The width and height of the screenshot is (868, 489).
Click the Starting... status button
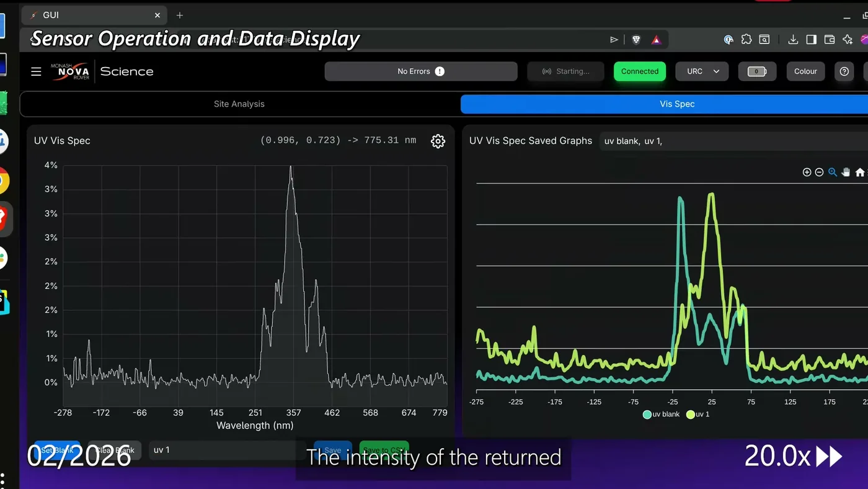[x=566, y=71]
